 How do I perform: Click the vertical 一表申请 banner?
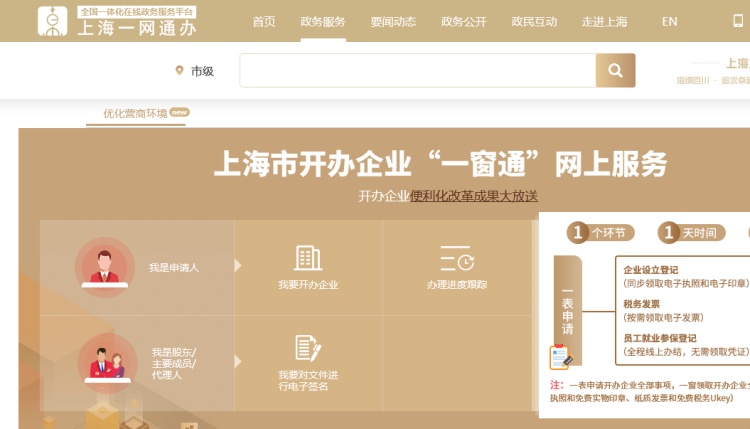pyautogui.click(x=568, y=311)
